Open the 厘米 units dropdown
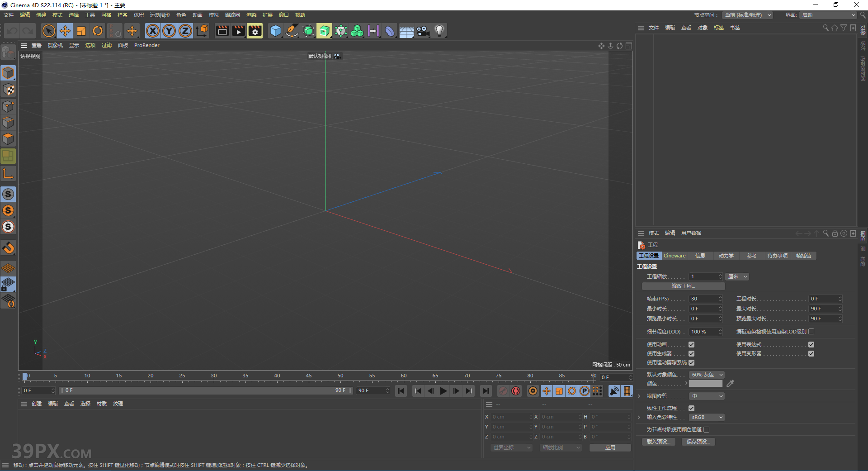The width and height of the screenshot is (868, 471). click(x=737, y=276)
